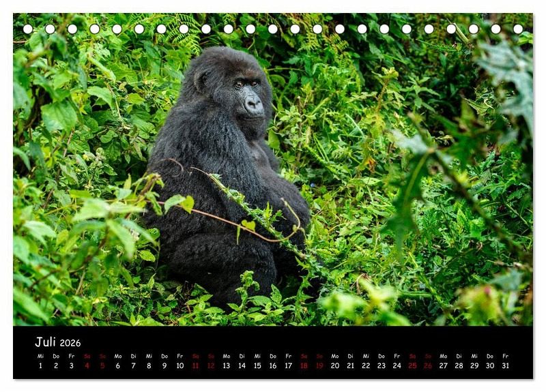Click the gorilla's face in photo
Screen dimensions: 546x392
point(248,94)
